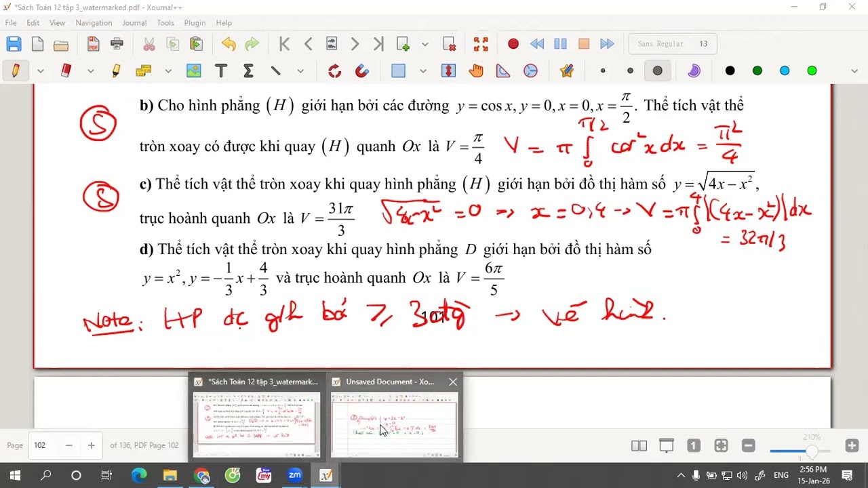Select the rectangle selection tool
This screenshot has width=868, height=488.
398,70
